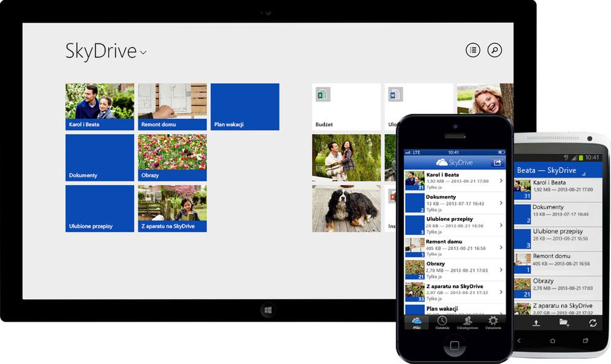
Task: Open the Plan wakacji tile on the tablet
Action: [x=245, y=107]
